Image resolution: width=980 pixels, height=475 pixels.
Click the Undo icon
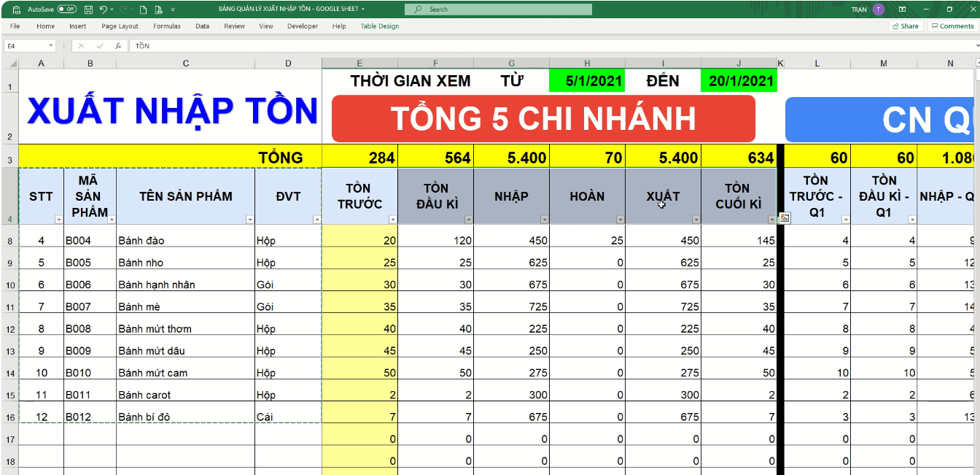pos(104,9)
